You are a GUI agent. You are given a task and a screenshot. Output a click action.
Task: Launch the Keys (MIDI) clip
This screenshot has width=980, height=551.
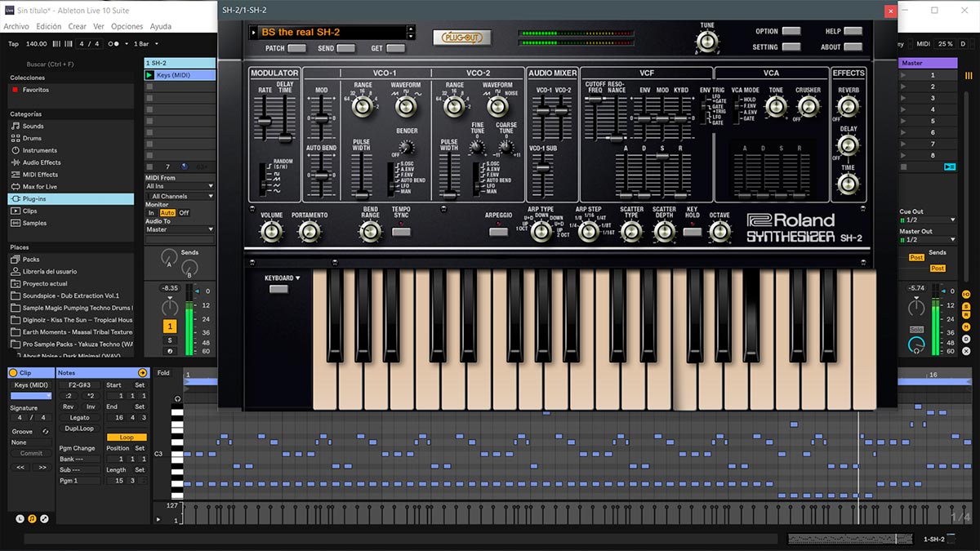pos(149,75)
